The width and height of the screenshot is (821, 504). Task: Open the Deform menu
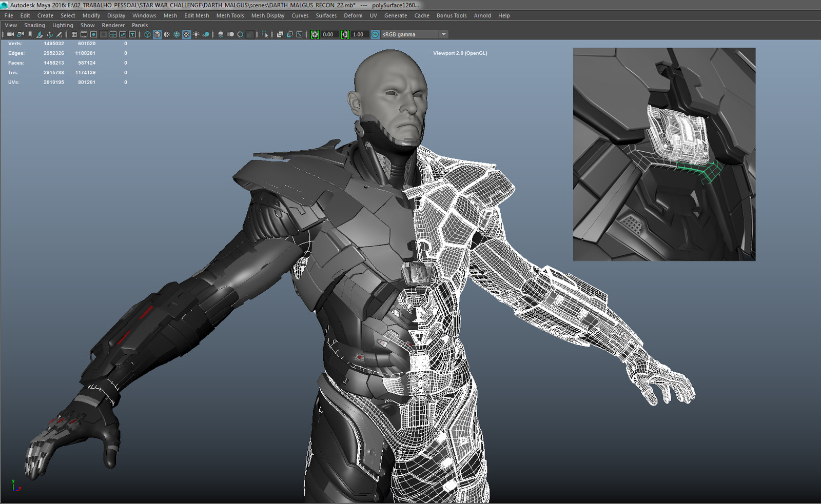click(353, 15)
